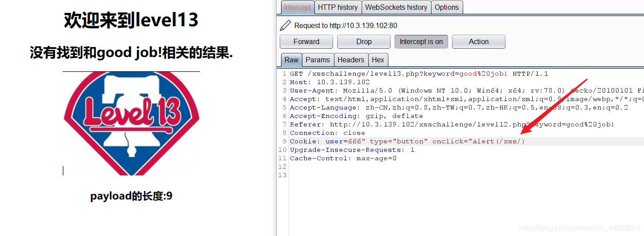Click the Connection: close line
The width and height of the screenshot is (644, 236).
[x=327, y=133]
